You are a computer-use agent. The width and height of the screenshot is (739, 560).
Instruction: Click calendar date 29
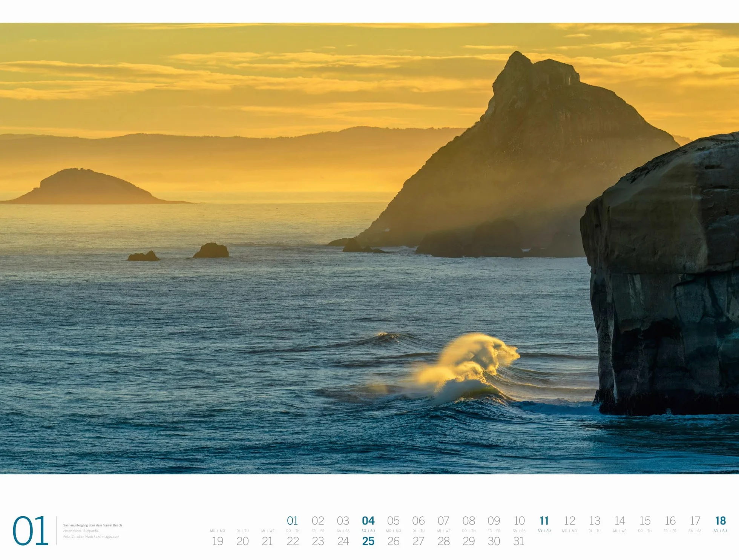(x=469, y=541)
